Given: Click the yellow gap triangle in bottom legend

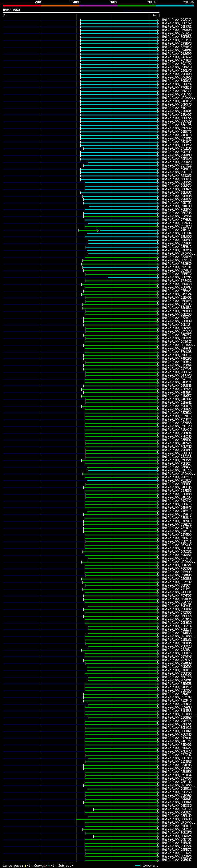Looking at the screenshot, I should coord(25,865).
